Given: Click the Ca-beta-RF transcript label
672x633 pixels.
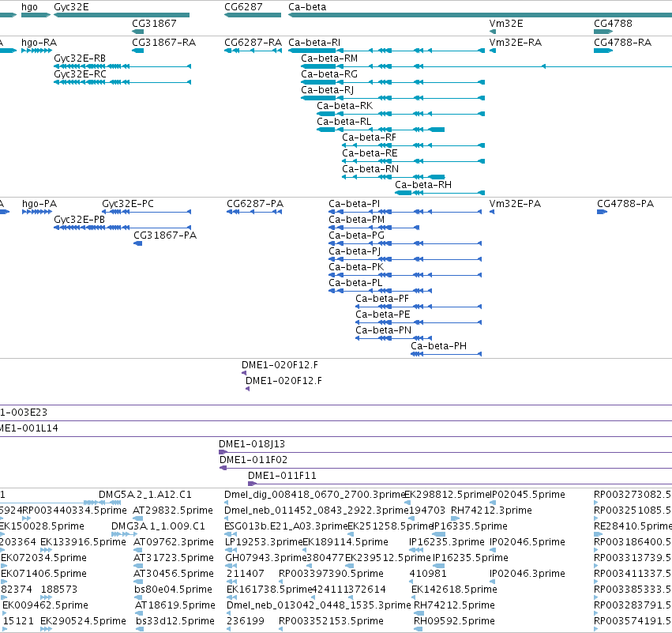Looking at the screenshot, I should [x=369, y=138].
